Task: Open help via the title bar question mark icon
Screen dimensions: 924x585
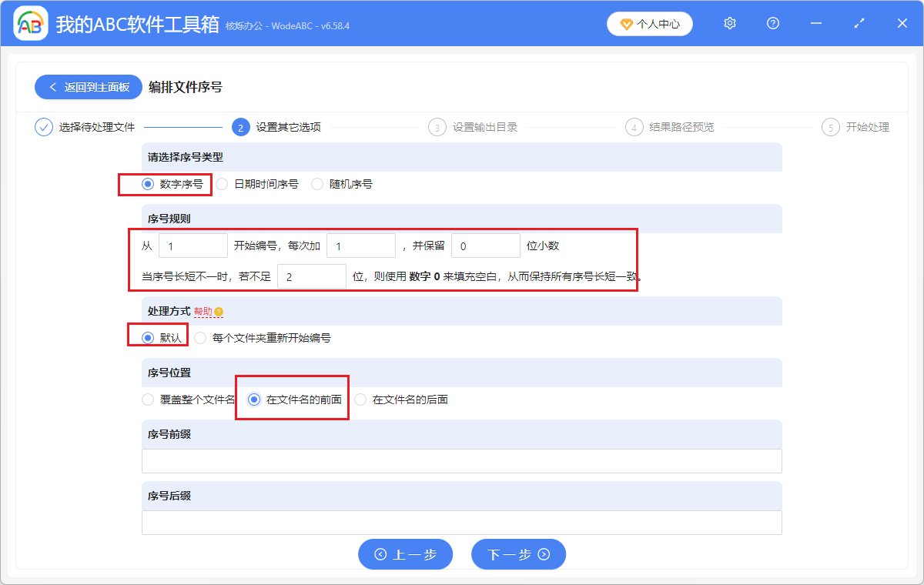Action: point(772,23)
